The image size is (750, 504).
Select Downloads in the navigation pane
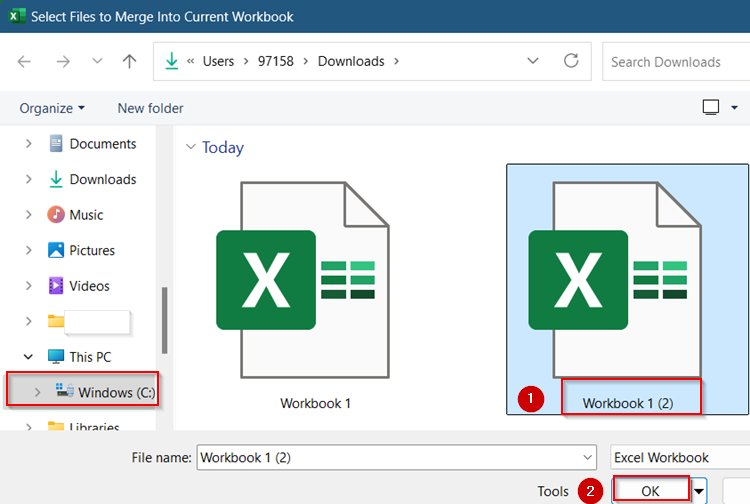point(103,179)
